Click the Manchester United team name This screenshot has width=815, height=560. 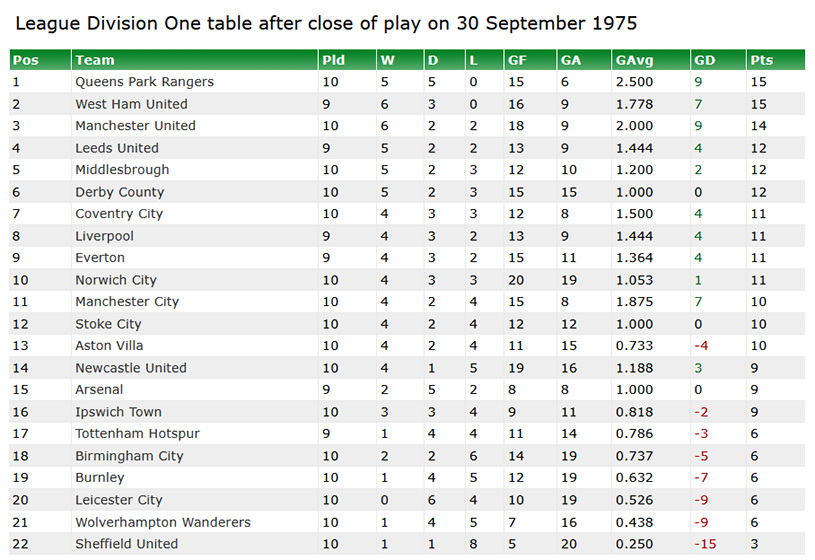point(135,126)
